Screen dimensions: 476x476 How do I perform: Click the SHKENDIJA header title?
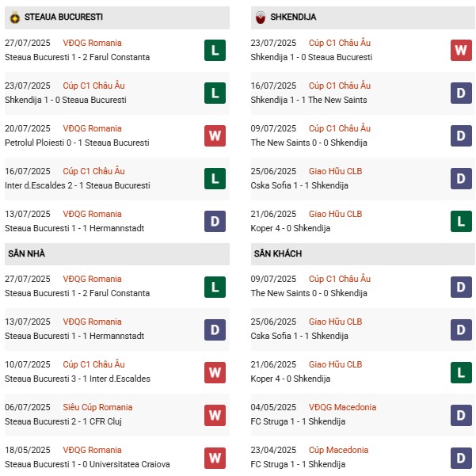(x=296, y=17)
